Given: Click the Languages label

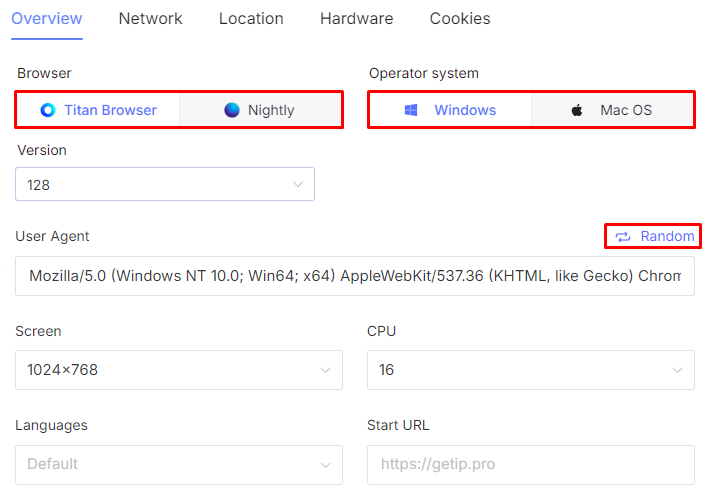Looking at the screenshot, I should pos(51,425).
